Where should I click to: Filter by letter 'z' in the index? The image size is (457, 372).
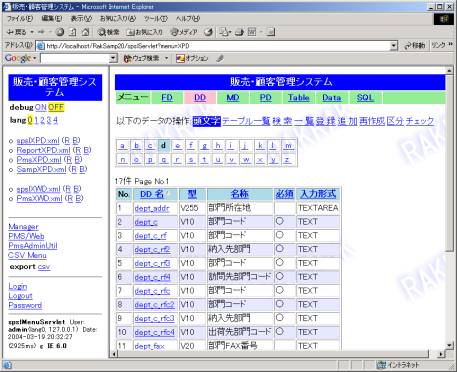click(287, 160)
